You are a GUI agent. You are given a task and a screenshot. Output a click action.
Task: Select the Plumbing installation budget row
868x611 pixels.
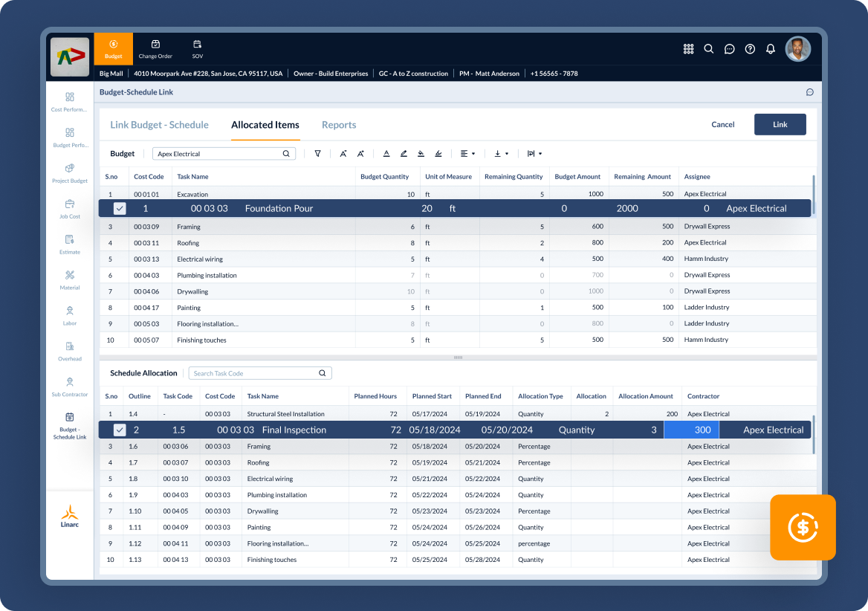click(x=457, y=275)
